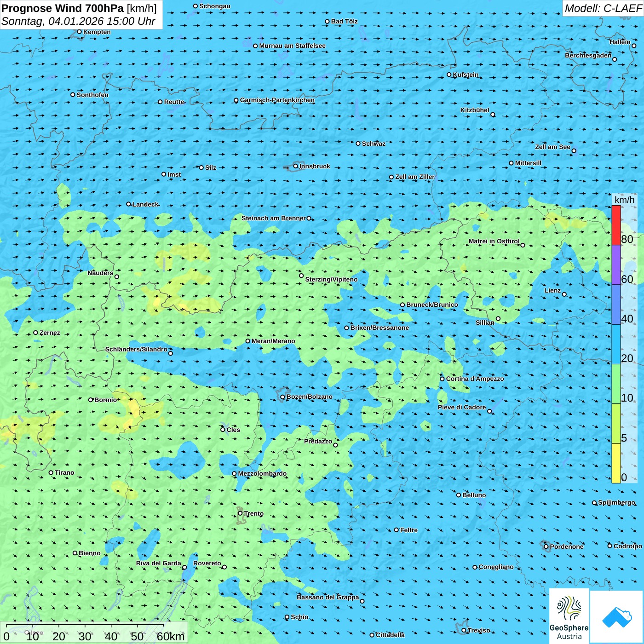
Task: Click the Schio label
Action: coord(299,617)
